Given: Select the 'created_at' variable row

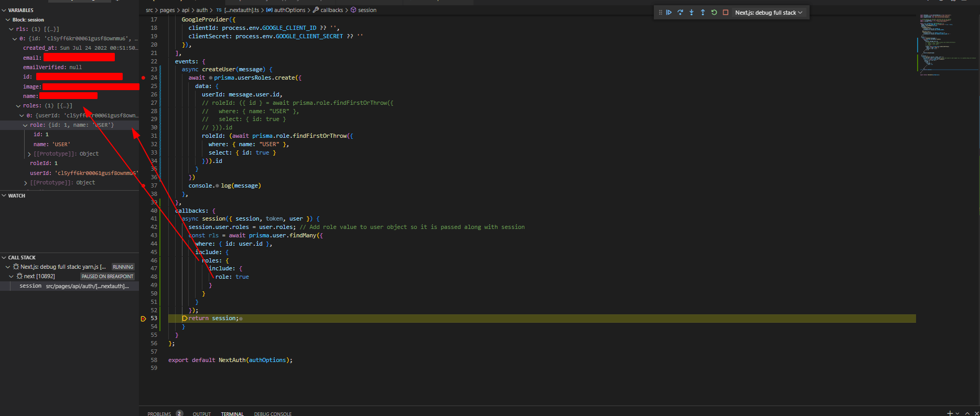Looking at the screenshot, I should [x=69, y=48].
